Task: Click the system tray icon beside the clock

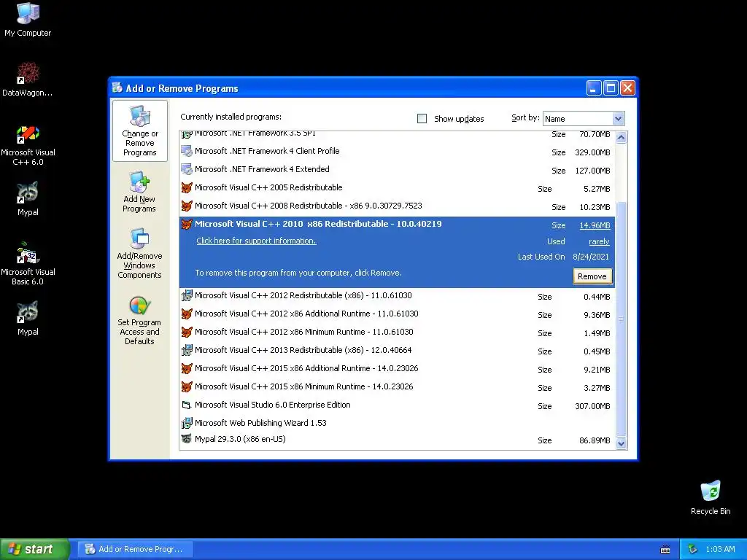Action: coord(693,549)
